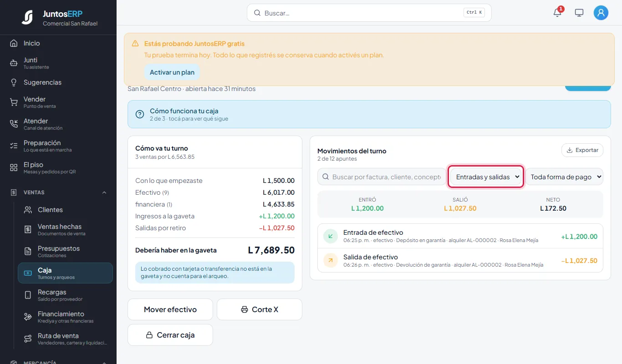Image resolution: width=622 pixels, height=364 pixels.
Task: Click the JuntosERP logo icon
Action: [27, 17]
